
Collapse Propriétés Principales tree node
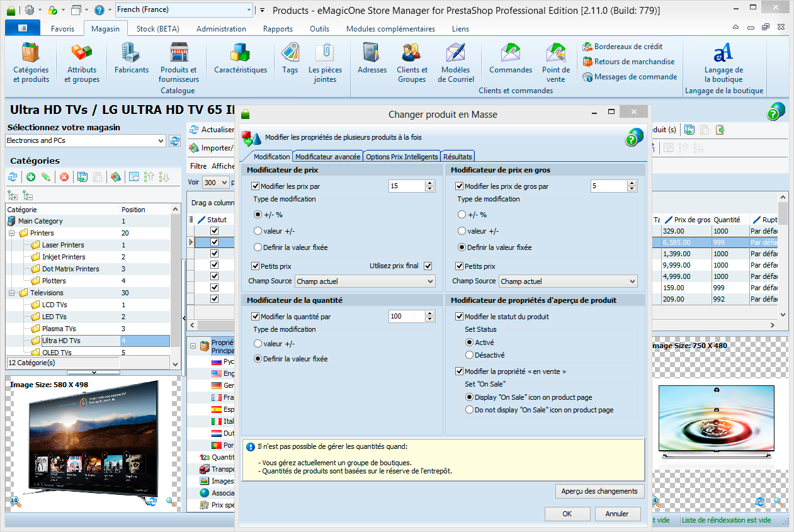click(x=193, y=346)
